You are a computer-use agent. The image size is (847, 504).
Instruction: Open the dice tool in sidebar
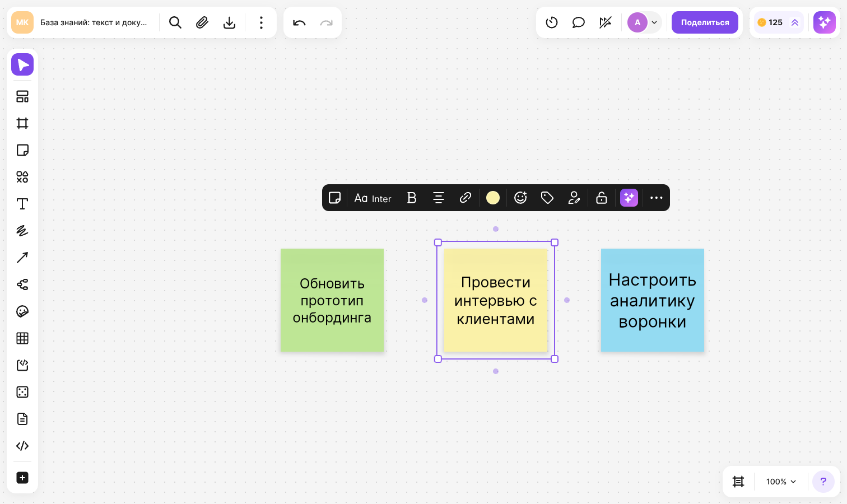pos(22,392)
